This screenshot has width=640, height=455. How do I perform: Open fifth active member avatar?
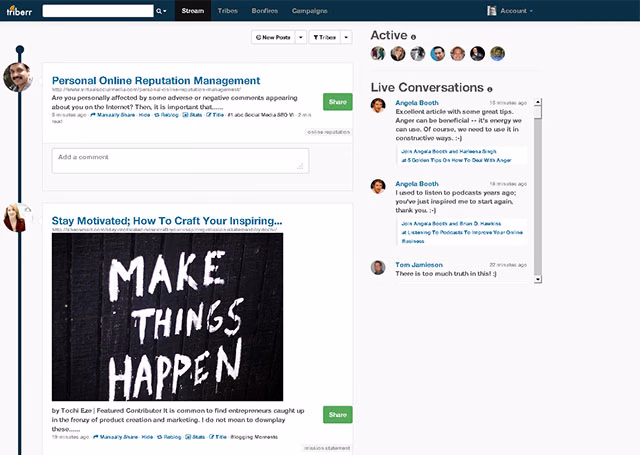point(458,53)
